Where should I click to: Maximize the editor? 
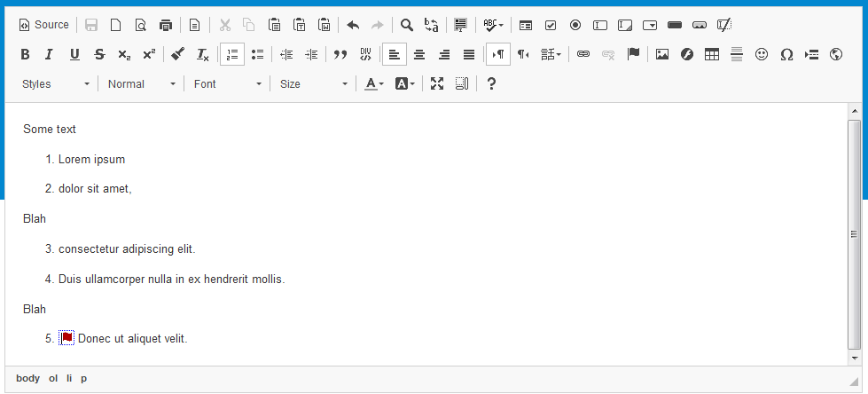pyautogui.click(x=437, y=84)
